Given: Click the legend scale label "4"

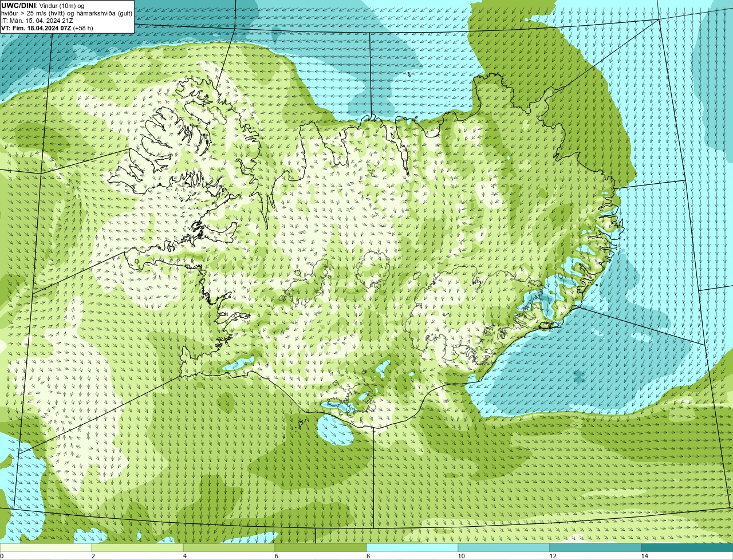Looking at the screenshot, I should pos(184,556).
